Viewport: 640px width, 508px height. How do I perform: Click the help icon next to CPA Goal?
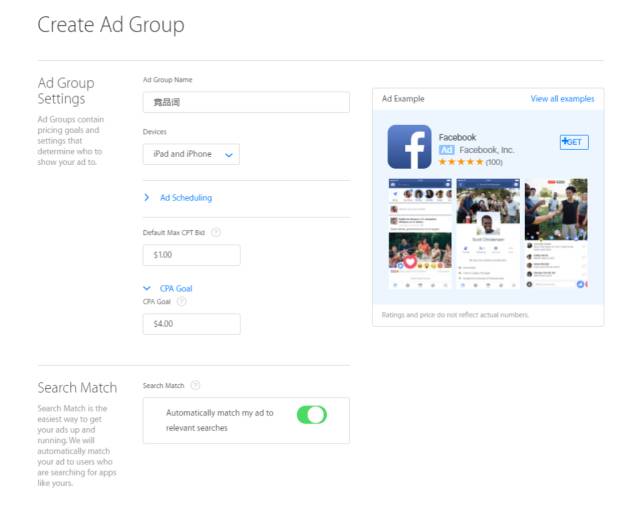click(182, 302)
